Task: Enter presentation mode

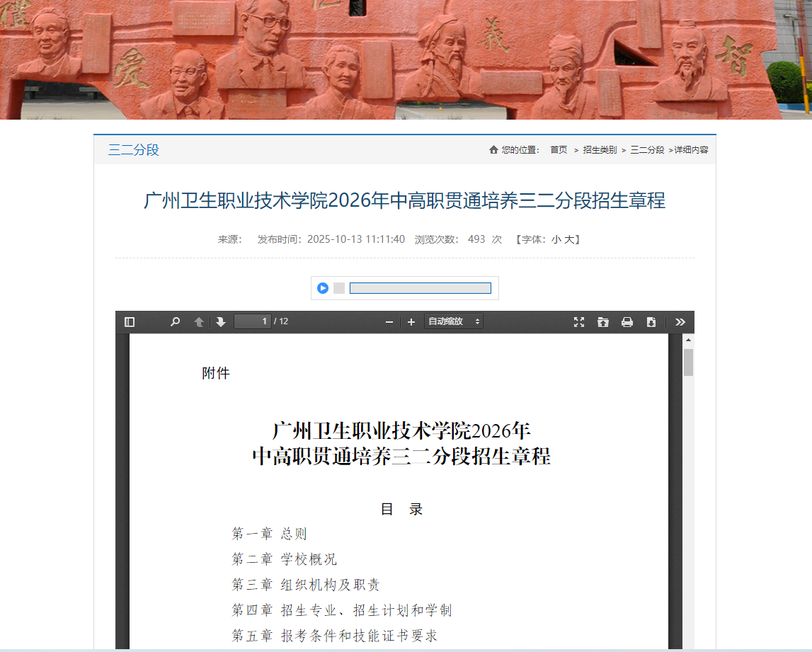Action: click(579, 321)
